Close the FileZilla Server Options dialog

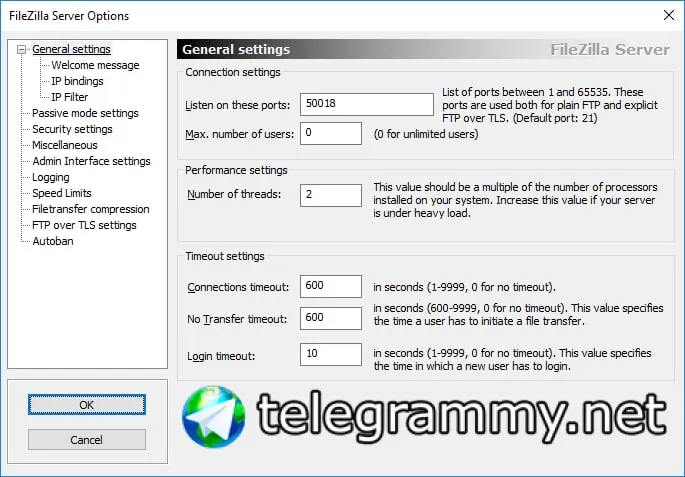coord(668,15)
